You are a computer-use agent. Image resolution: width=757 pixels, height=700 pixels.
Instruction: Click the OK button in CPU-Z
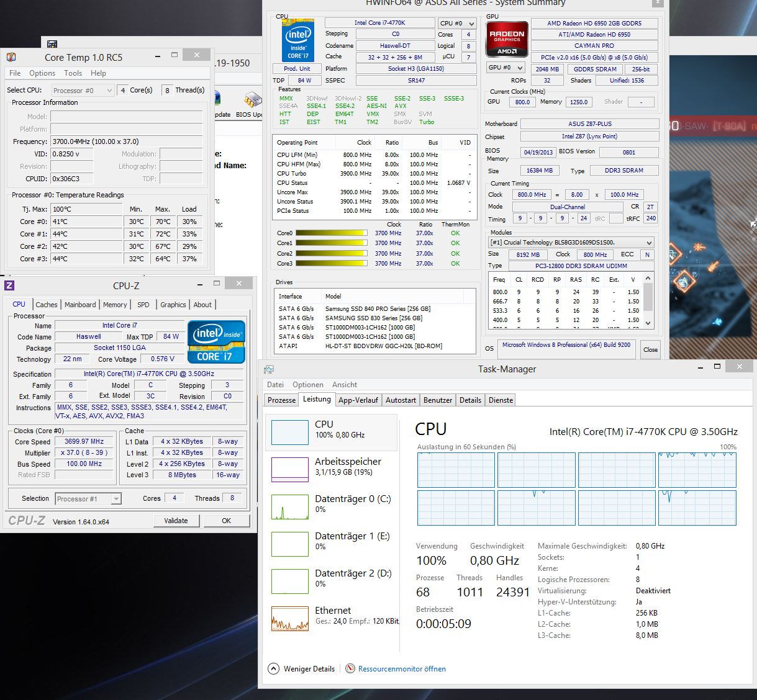(x=227, y=521)
